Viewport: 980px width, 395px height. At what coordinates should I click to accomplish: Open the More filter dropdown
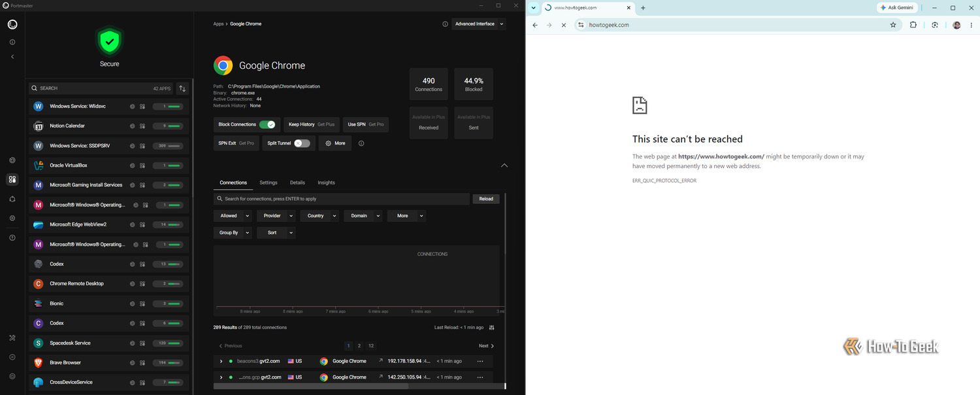click(x=406, y=216)
